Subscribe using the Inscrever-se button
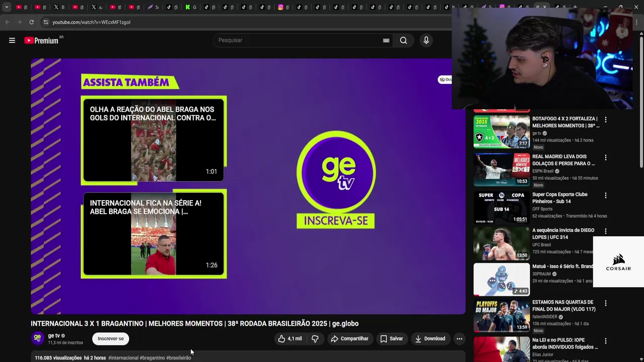The height and width of the screenshot is (362, 644). [111, 339]
